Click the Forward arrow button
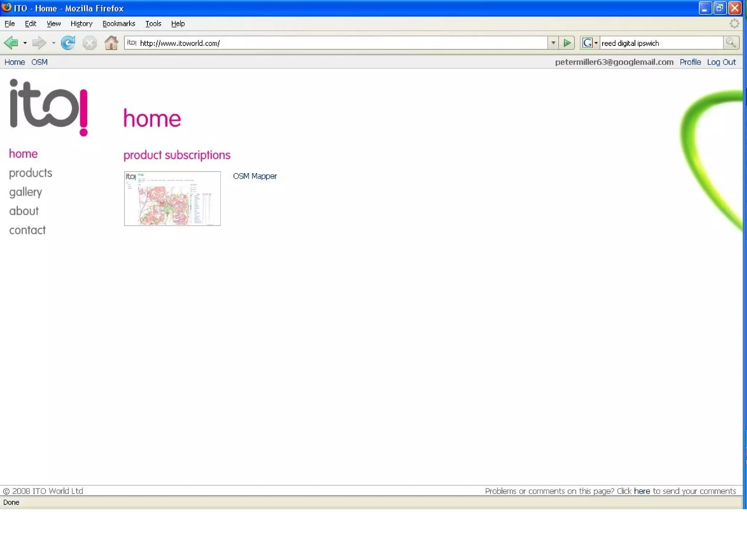747x560 pixels. [x=39, y=43]
